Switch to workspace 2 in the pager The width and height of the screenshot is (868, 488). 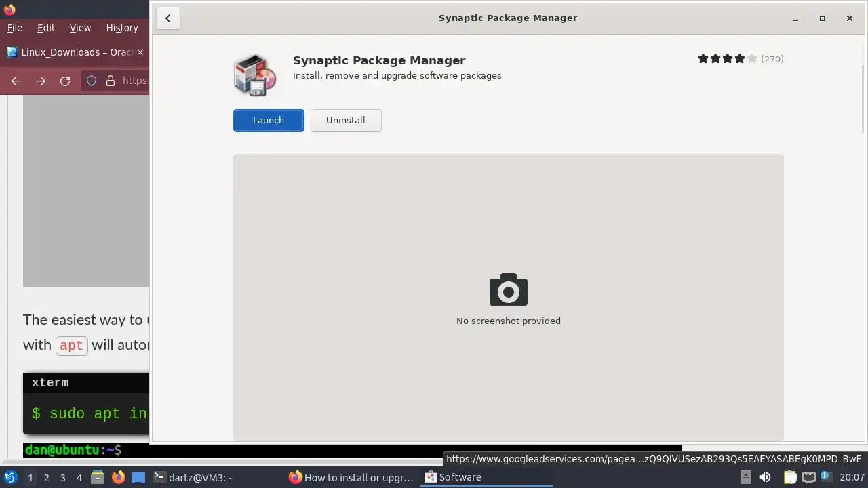46,478
